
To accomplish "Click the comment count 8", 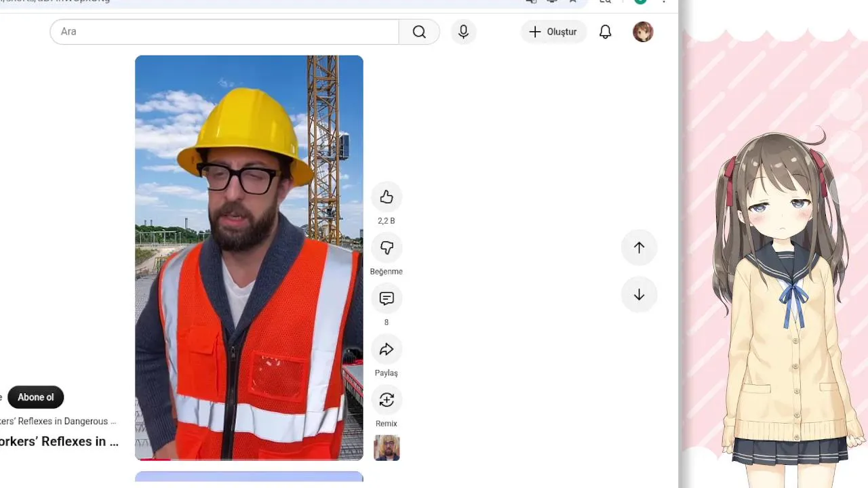I will [387, 323].
